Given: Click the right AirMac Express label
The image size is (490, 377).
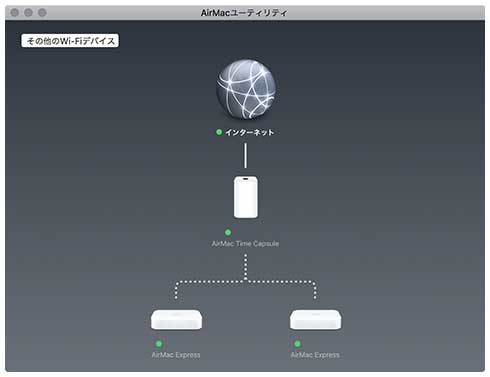Looking at the screenshot, I should [x=315, y=355].
